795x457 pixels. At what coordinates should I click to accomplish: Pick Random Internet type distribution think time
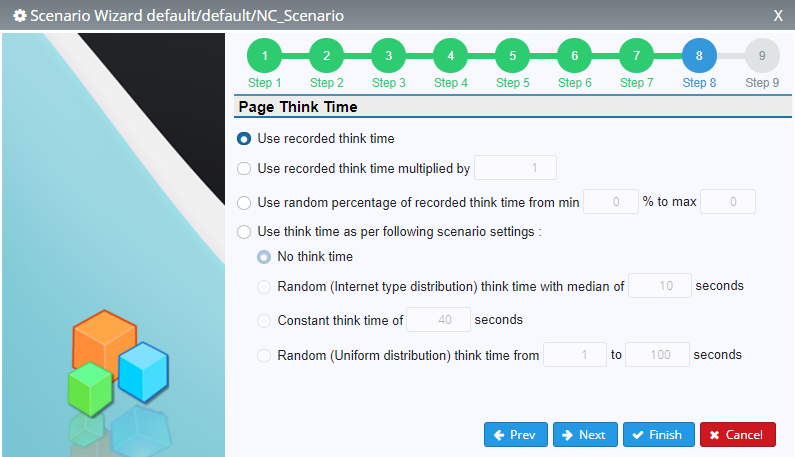[x=264, y=287]
